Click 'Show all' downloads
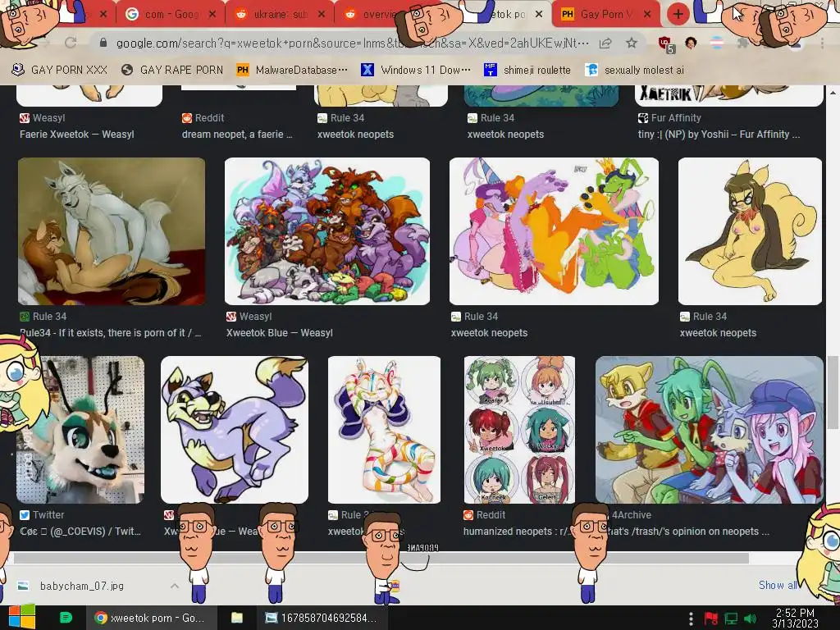 [x=778, y=585]
